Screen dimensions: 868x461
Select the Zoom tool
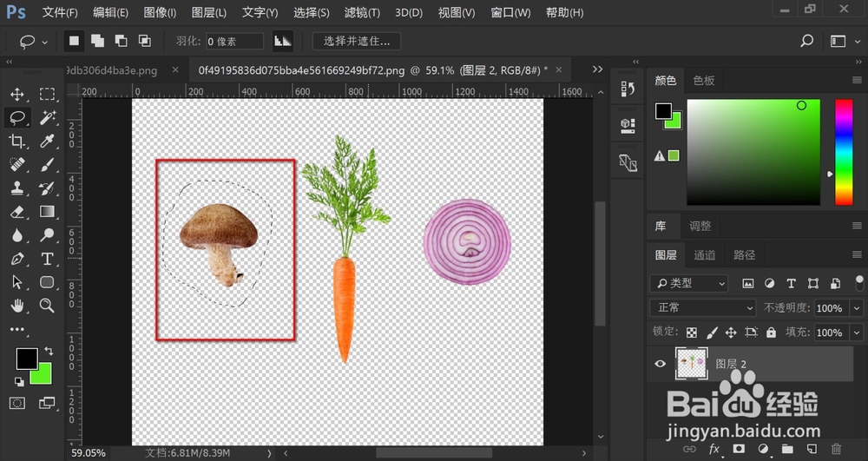pyautogui.click(x=47, y=306)
